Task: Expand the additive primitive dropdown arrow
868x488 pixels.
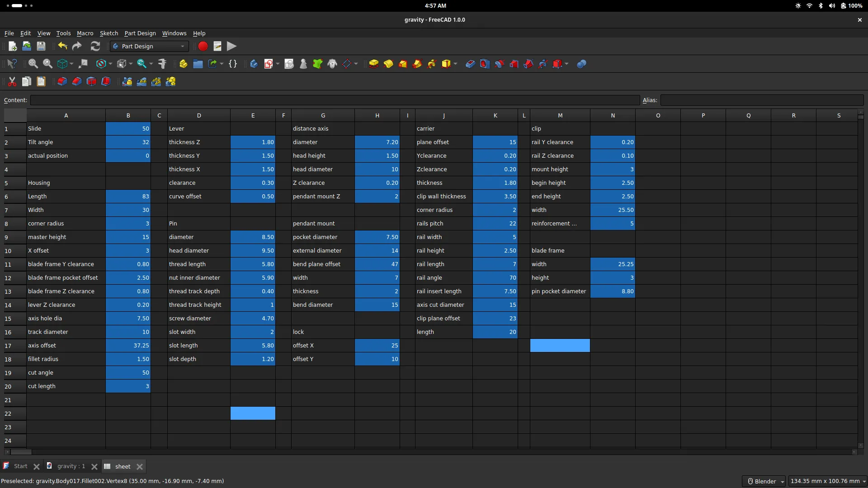Action: click(455, 64)
